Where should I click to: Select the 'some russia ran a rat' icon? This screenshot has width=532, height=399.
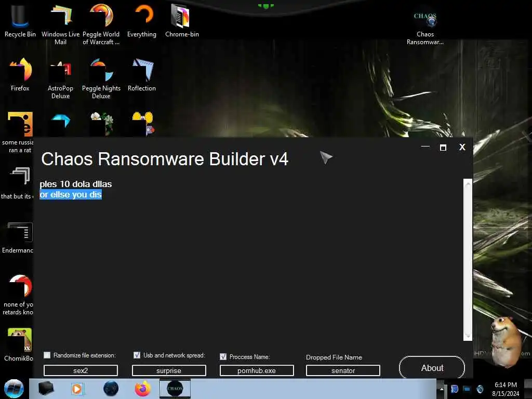coord(19,132)
